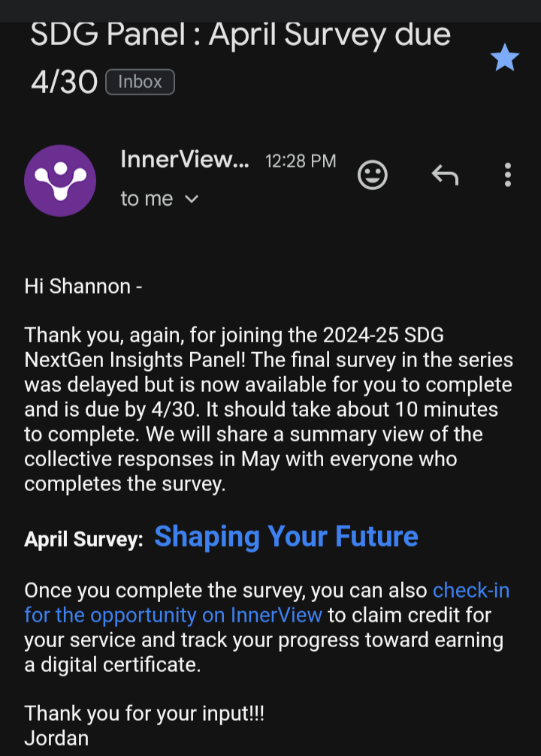Tap the 12:28 PM timestamp
The image size is (541, 756).
click(x=301, y=161)
